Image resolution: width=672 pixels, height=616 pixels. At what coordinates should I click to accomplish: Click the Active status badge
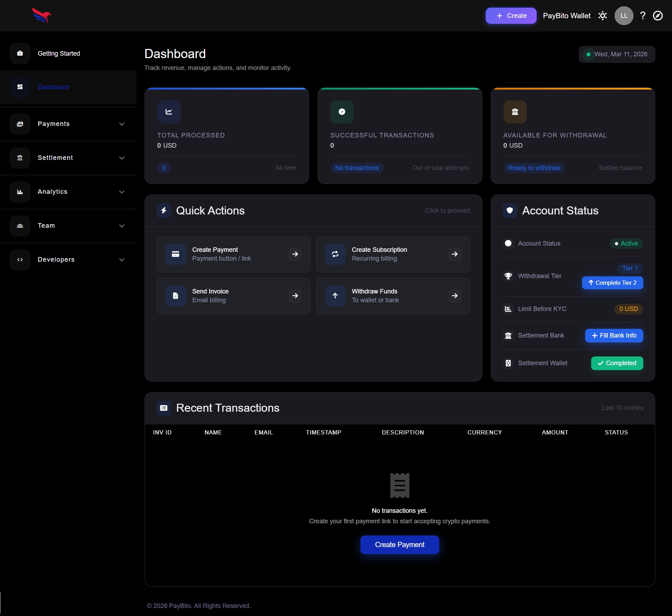click(626, 243)
